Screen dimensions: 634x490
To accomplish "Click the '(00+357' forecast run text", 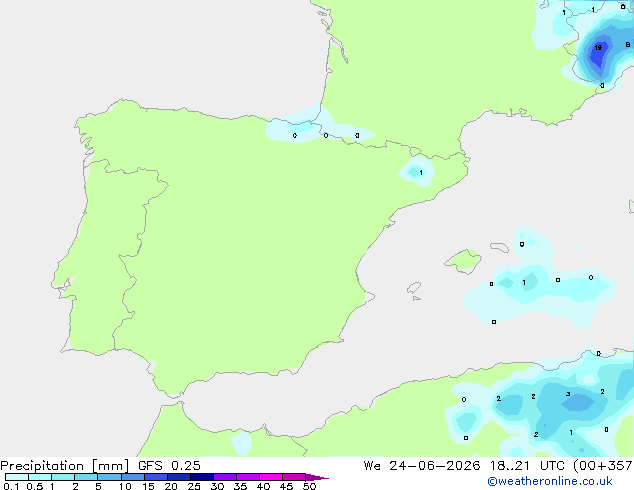I will tap(603, 465).
